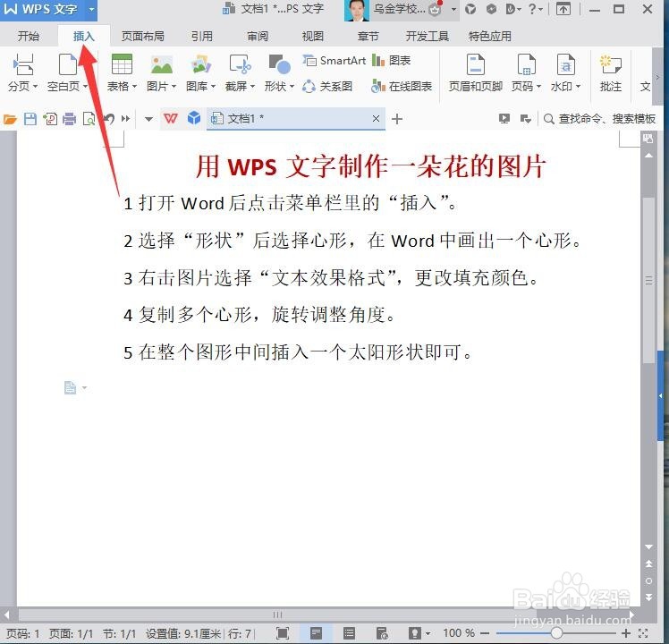This screenshot has height=644, width=669.
Task: Choose the 形状 shapes icon
Action: coord(279,64)
